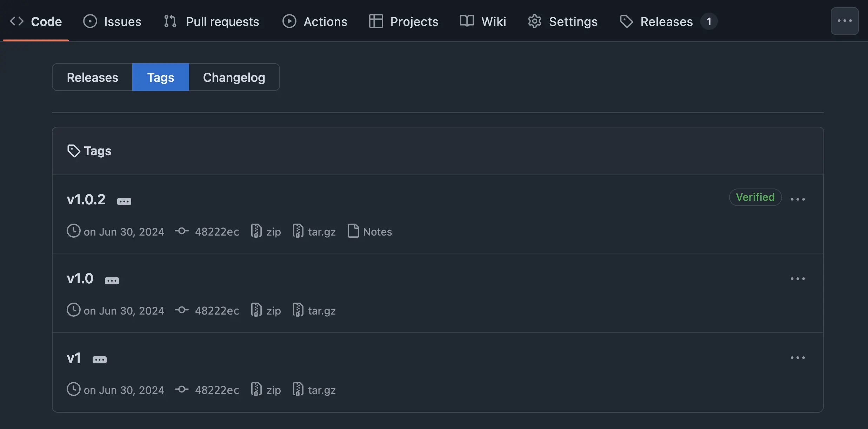Open the v1.0.2 tag link
868x429 pixels.
click(x=86, y=199)
